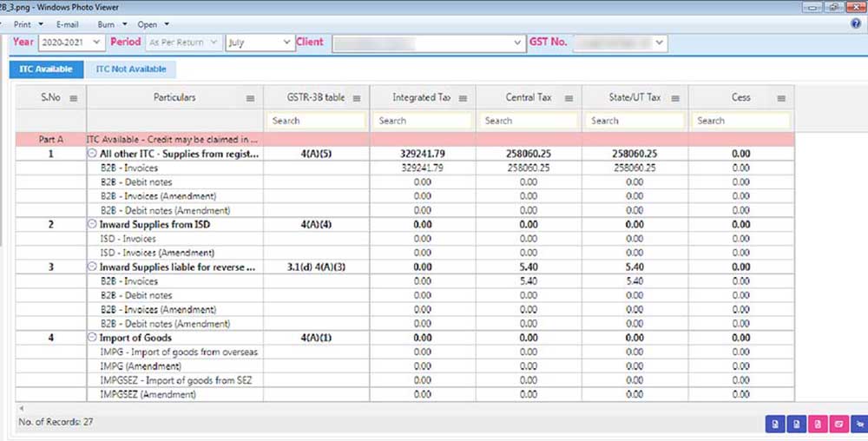Click the Integrated Tax search field

[x=424, y=121]
